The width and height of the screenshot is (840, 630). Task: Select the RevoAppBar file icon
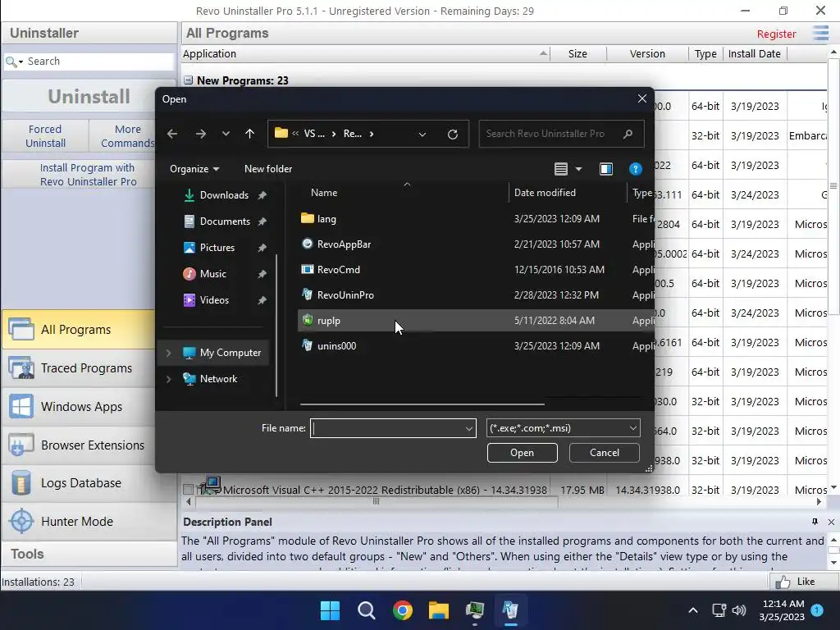[308, 244]
